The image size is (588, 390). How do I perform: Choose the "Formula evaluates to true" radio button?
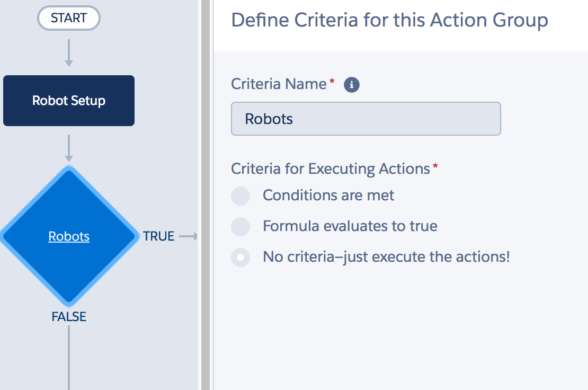240,227
